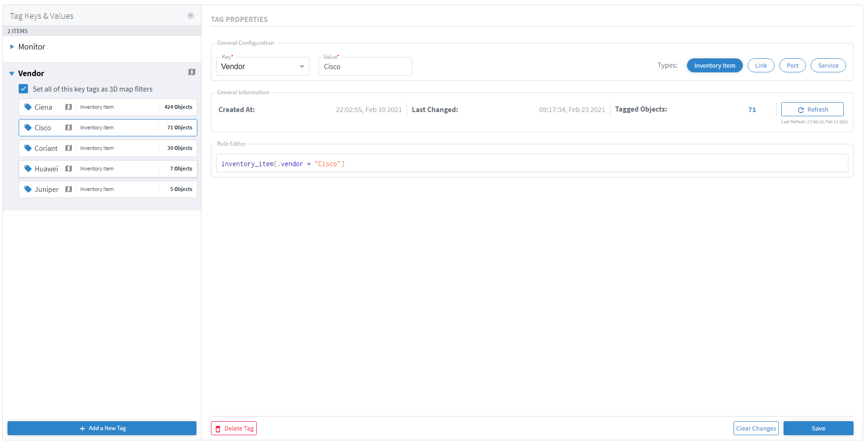This screenshot has height=445, width=868.
Task: Uncheck Set all of this key tags as 3D map filters
Action: [x=23, y=89]
